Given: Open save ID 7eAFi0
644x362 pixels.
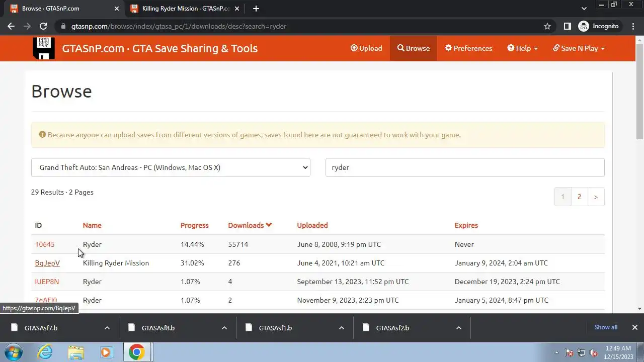Looking at the screenshot, I should tap(46, 300).
